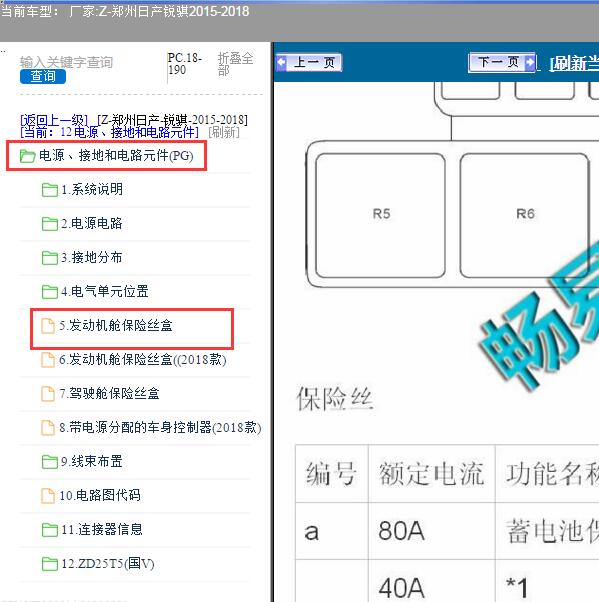The height and width of the screenshot is (602, 599).
Task: Click the open folder icon next to 电源、接地和电路元件(PG)
Action: pyautogui.click(x=27, y=156)
